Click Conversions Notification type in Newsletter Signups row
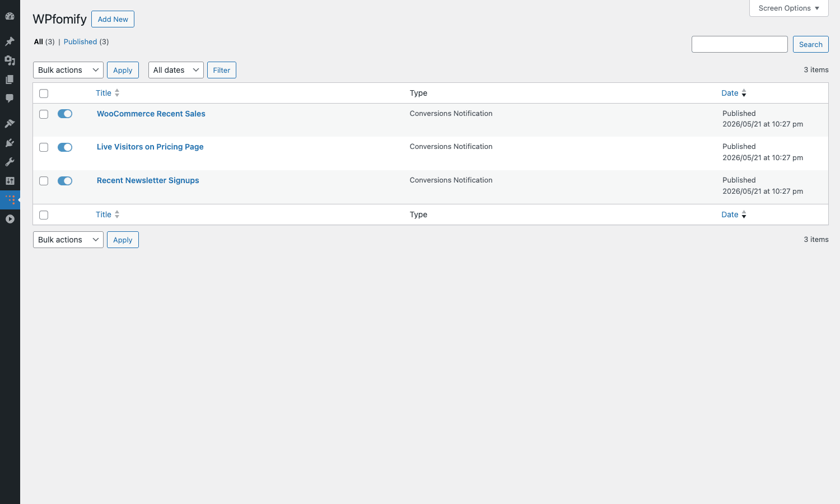The width and height of the screenshot is (840, 504). coord(451,180)
